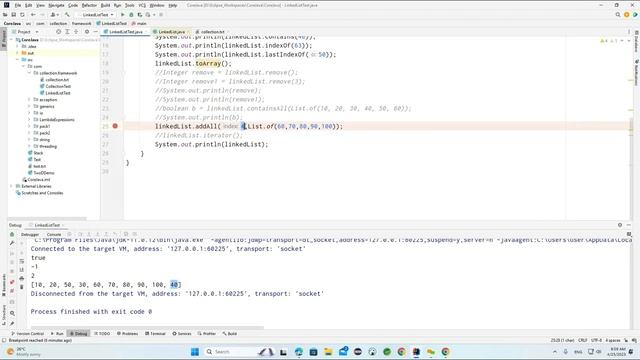
Task: Switch to the collection.txt editor tab
Action: click(x=212, y=31)
